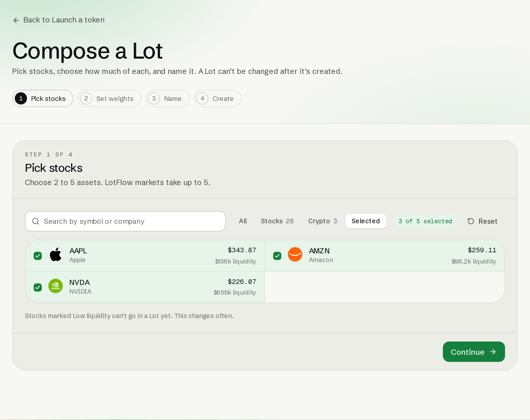
Task: Click the AAPL ticker symbol
Action: [78, 251]
